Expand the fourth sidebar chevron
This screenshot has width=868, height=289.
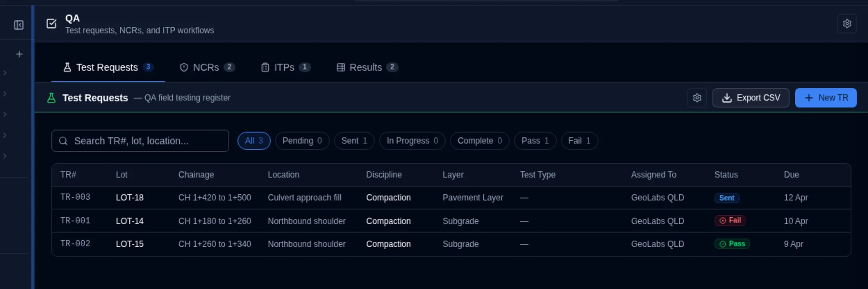5,135
